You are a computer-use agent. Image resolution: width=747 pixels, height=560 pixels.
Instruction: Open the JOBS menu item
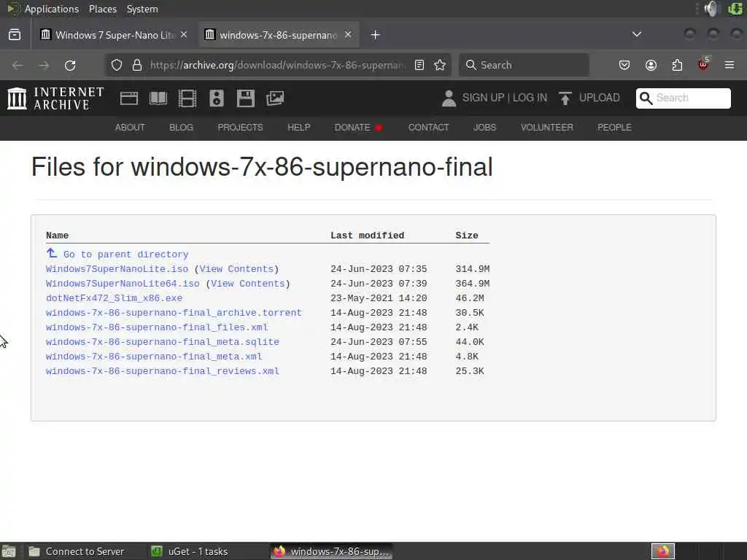coord(485,128)
